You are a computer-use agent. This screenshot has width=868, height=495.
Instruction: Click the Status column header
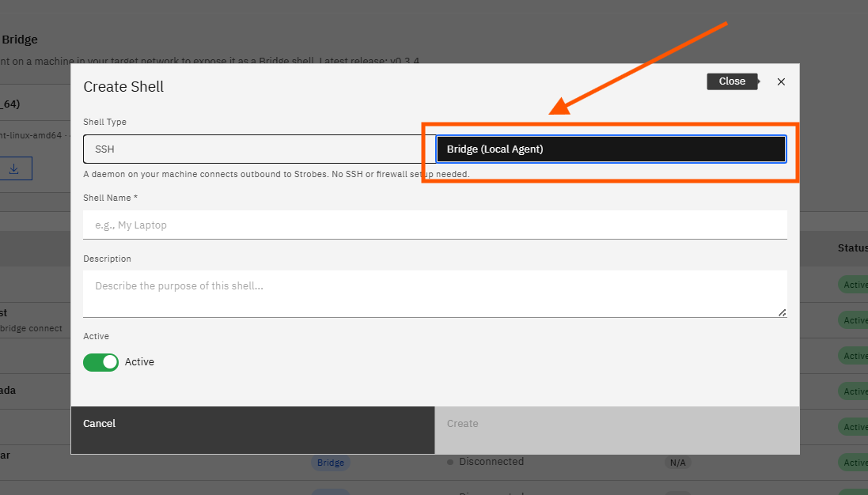(852, 248)
